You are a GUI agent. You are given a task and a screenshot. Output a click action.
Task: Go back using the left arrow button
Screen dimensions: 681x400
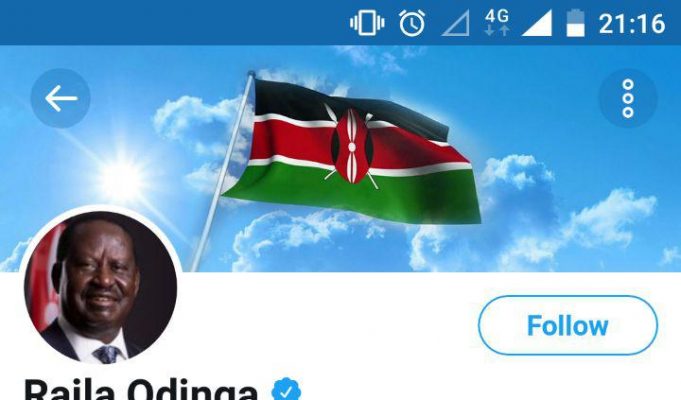(60, 98)
